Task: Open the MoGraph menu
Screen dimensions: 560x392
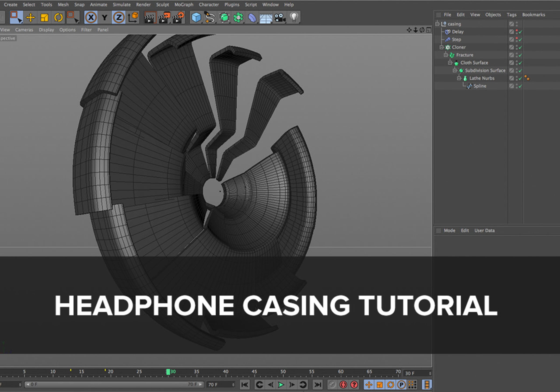Action: tap(184, 5)
